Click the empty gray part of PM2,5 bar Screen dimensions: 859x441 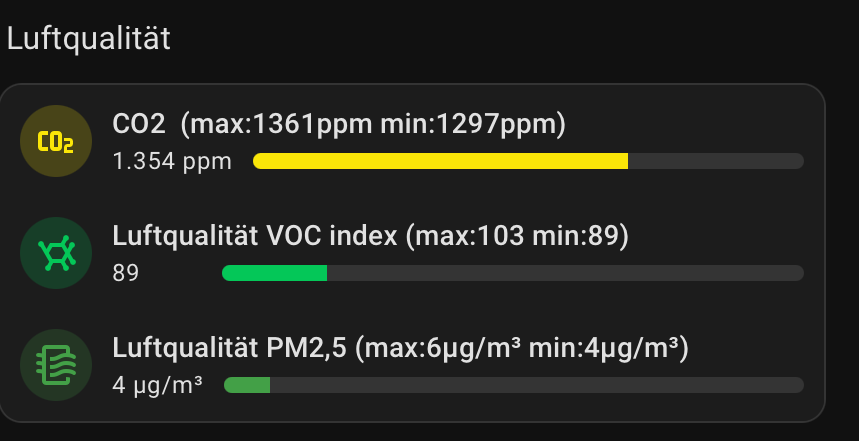click(x=537, y=385)
